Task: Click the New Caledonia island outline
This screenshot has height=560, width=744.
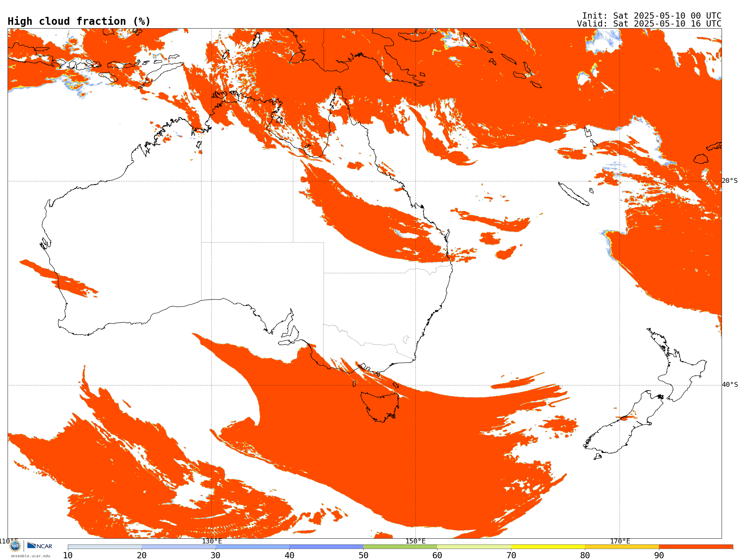Action: pos(573,194)
